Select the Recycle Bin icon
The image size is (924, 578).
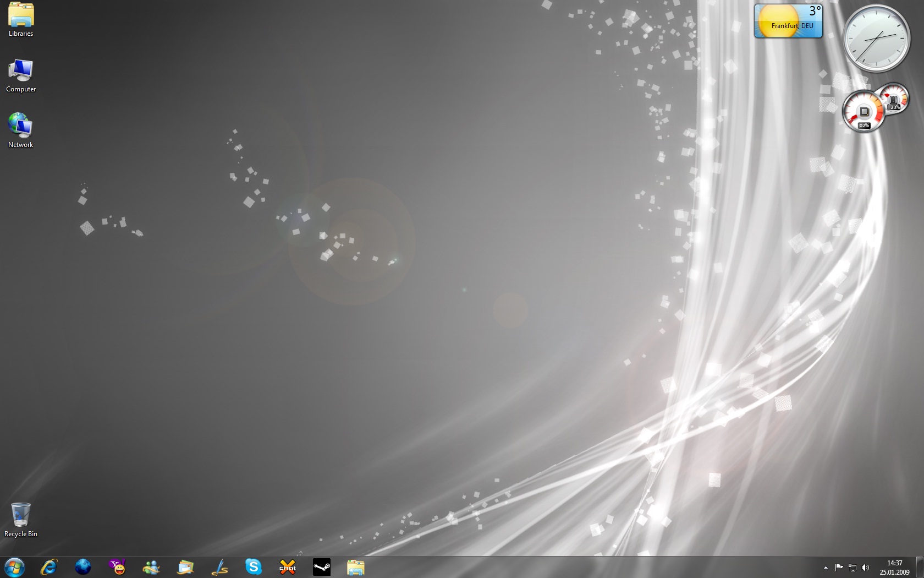click(21, 520)
